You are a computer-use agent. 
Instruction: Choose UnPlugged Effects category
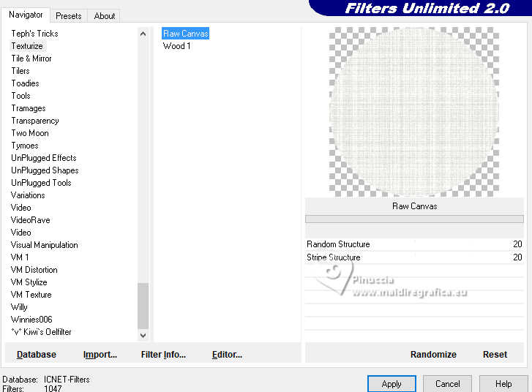pos(44,158)
